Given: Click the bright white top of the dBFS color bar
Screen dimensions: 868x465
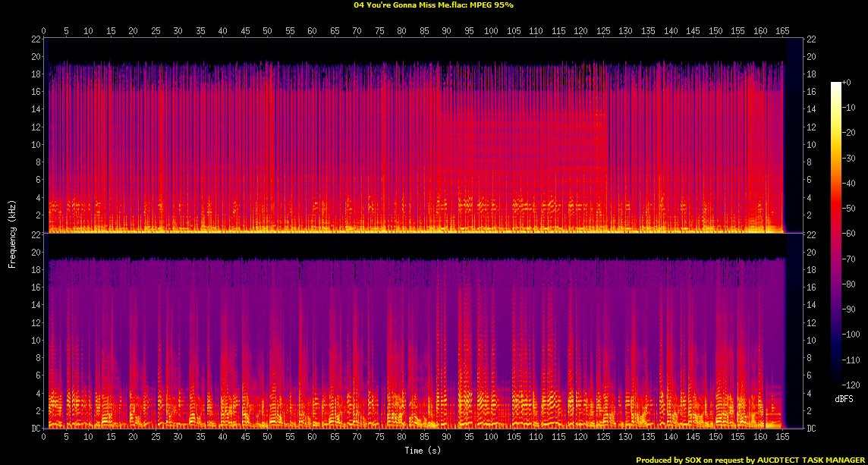Looking at the screenshot, I should coord(835,84).
